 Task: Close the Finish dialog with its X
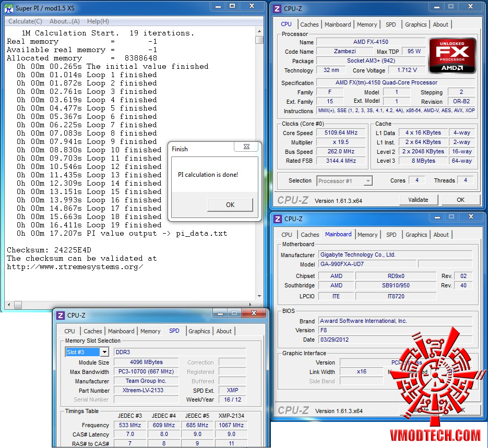tap(246, 147)
